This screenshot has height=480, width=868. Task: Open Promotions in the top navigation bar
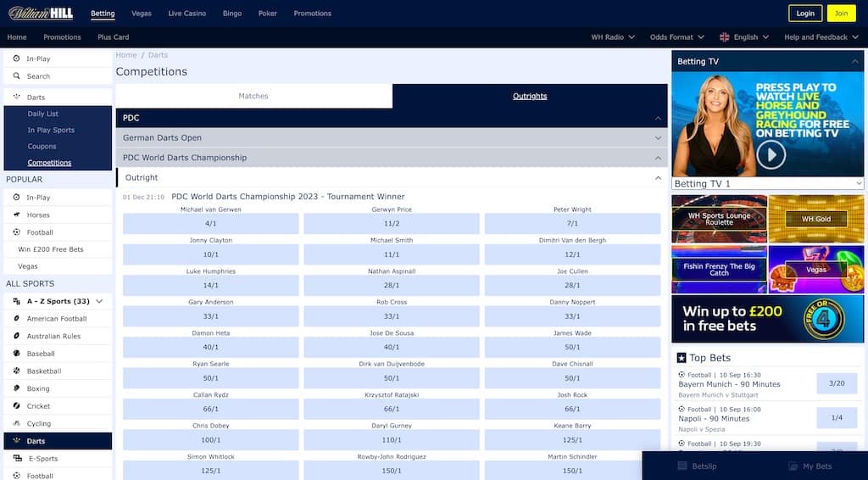(x=312, y=14)
